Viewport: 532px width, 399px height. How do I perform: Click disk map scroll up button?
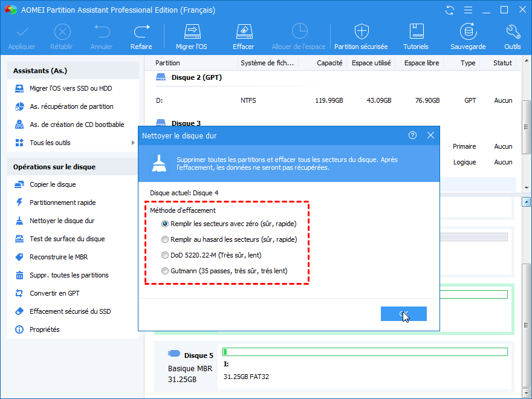526,202
